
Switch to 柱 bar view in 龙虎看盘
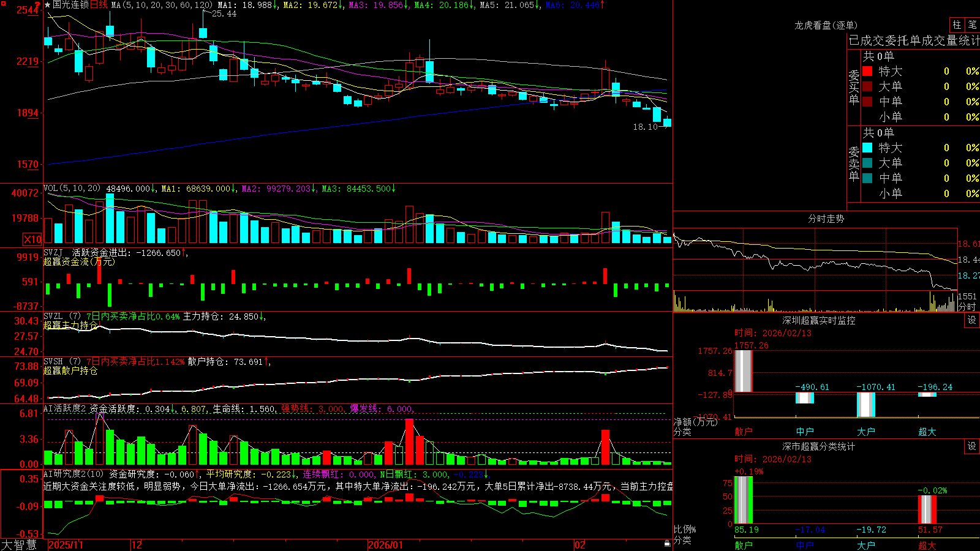(957, 25)
